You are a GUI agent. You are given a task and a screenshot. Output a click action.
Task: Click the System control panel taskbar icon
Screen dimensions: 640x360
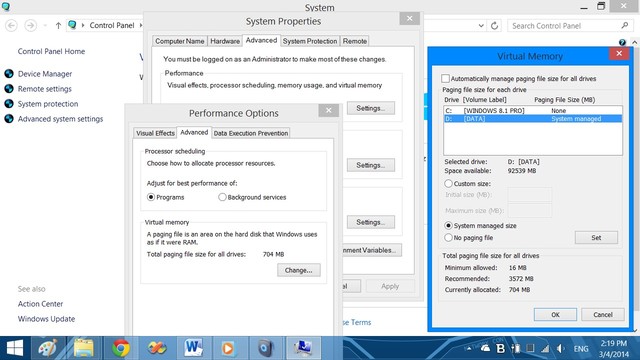303,348
